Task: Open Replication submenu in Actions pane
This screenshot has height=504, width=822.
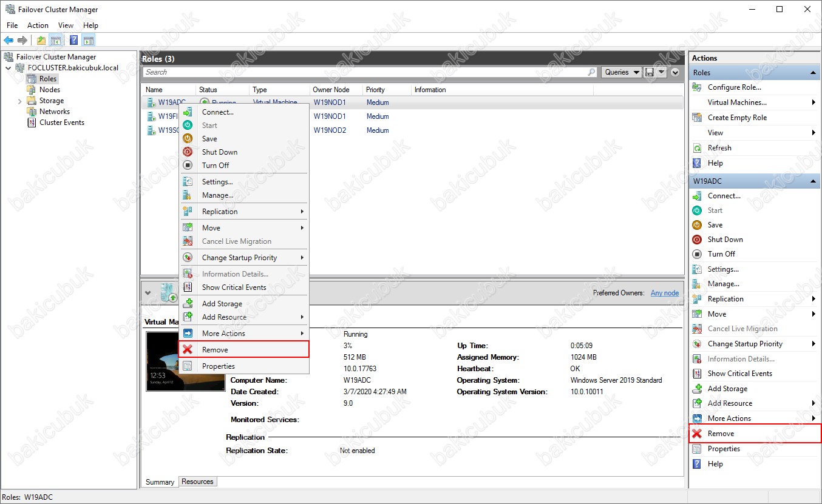Action: tap(755, 299)
